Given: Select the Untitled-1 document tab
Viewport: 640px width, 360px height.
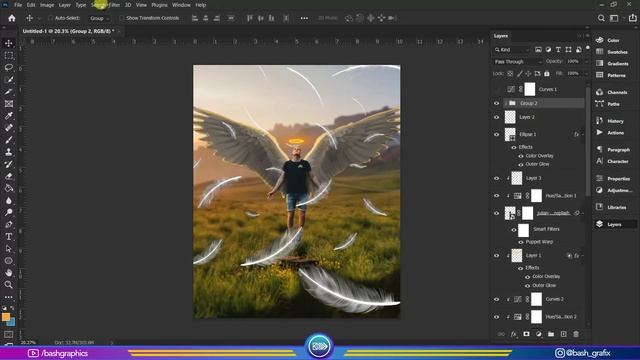Looking at the screenshot, I should pos(68,31).
